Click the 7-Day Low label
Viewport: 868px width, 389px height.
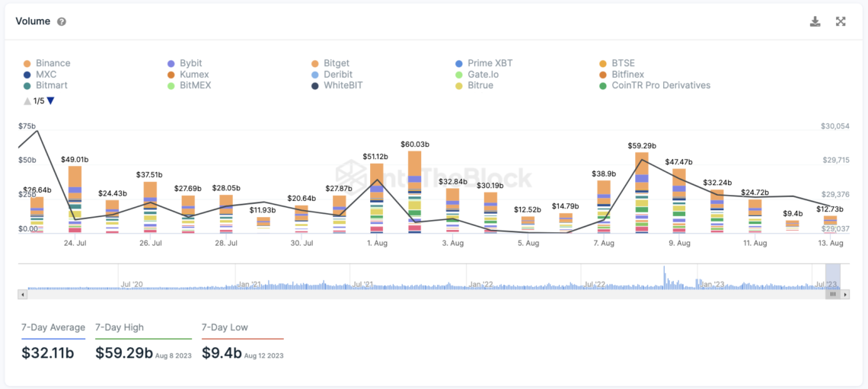225,327
